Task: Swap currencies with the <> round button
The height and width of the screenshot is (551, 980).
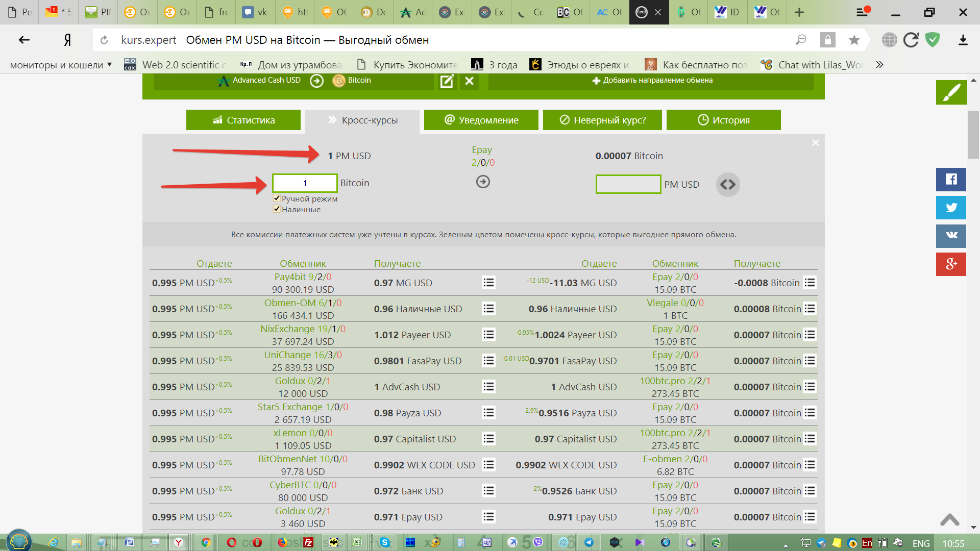Action: point(728,185)
